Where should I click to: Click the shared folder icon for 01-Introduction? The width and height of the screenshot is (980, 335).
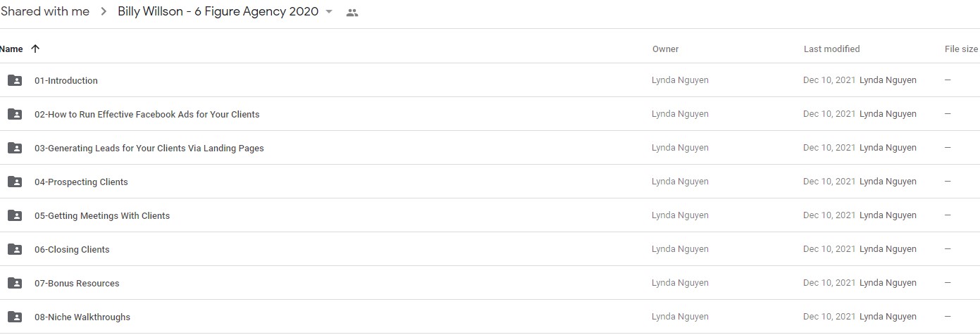(x=14, y=80)
